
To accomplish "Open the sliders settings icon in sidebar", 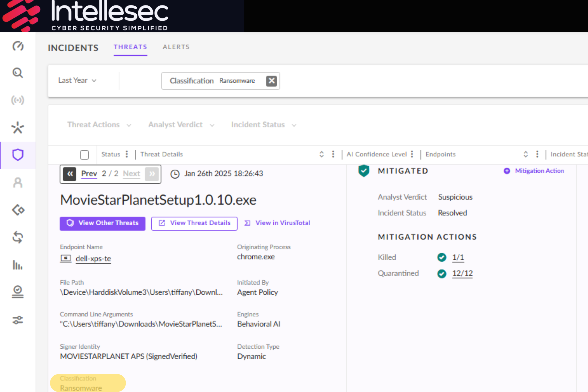I will click(x=18, y=320).
